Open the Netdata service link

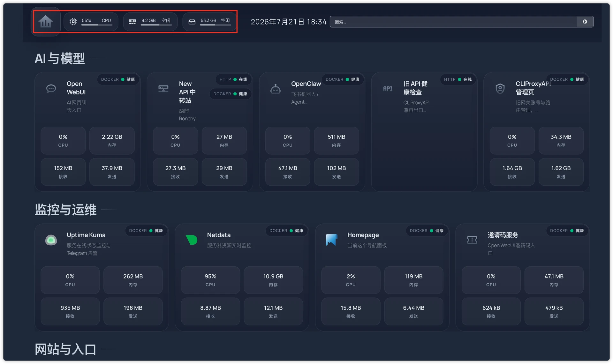pyautogui.click(x=219, y=235)
